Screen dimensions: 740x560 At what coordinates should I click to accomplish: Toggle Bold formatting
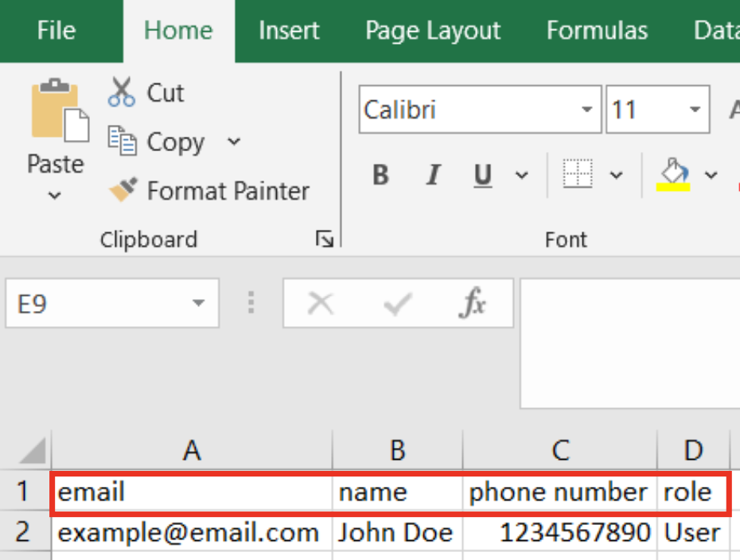pyautogui.click(x=381, y=175)
